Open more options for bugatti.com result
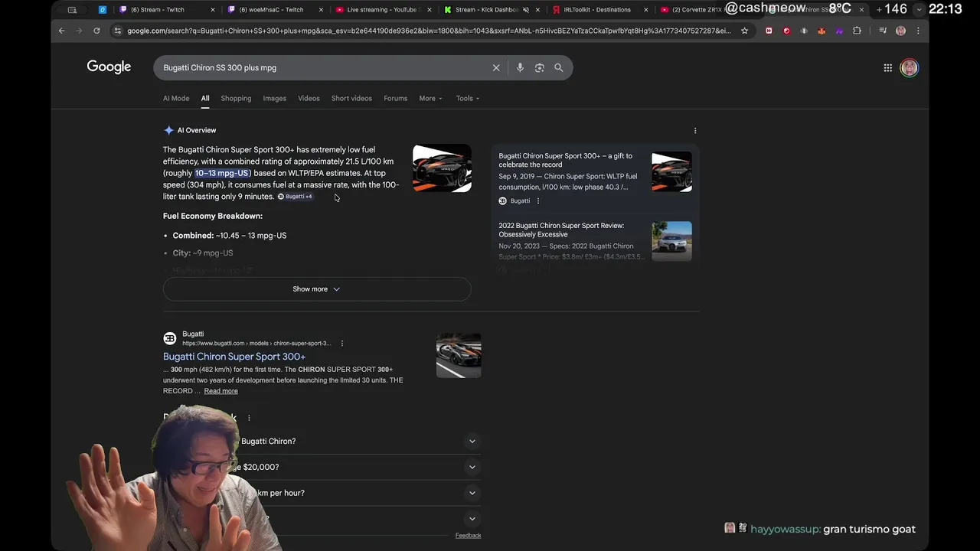The image size is (980, 551). tap(342, 343)
